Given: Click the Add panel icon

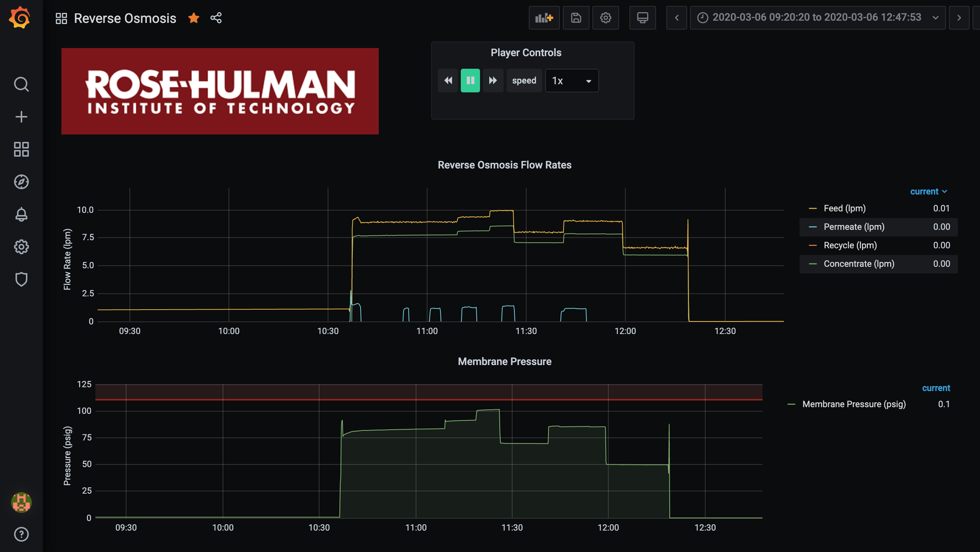Looking at the screenshot, I should 544,18.
